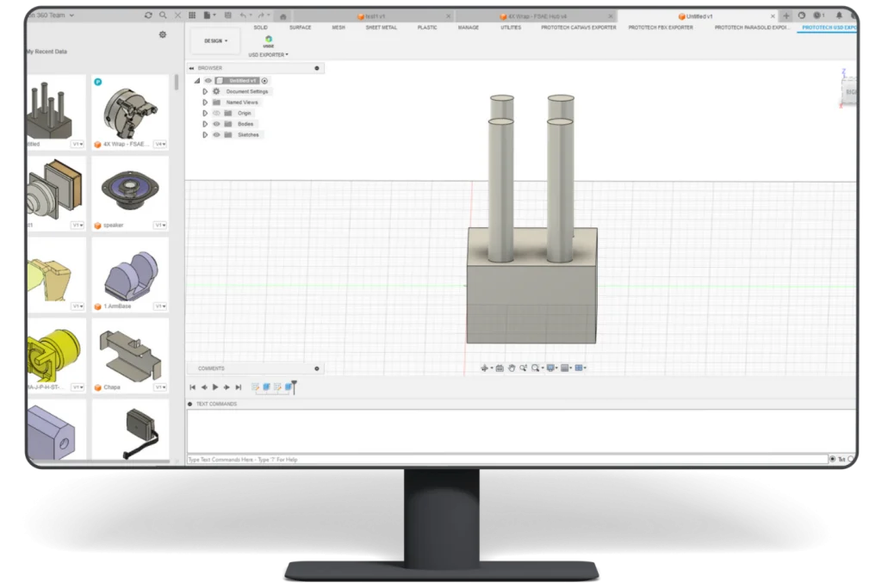Image resolution: width=882 pixels, height=588 pixels.
Task: Toggle visibility of the Origin folder
Action: click(x=216, y=113)
